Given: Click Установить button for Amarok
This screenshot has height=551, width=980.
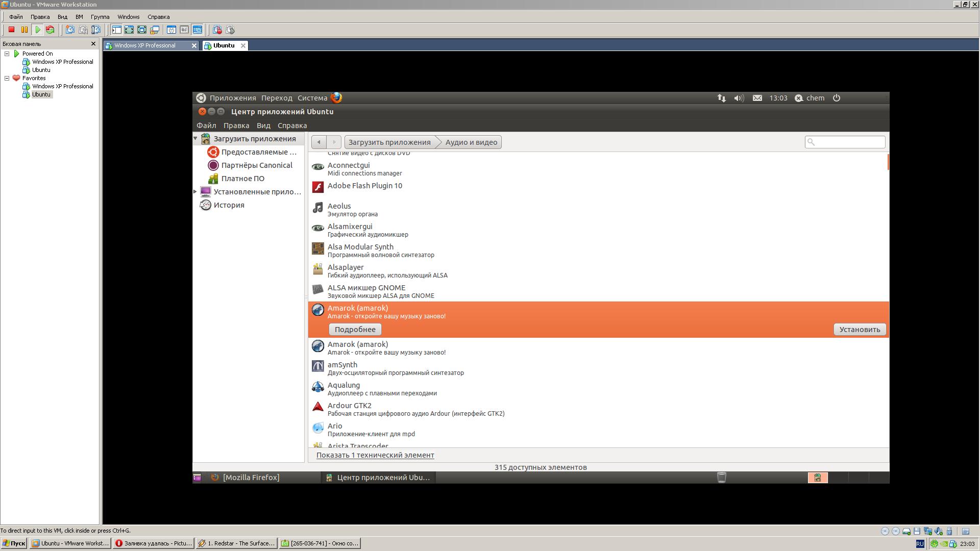Looking at the screenshot, I should [x=860, y=330].
